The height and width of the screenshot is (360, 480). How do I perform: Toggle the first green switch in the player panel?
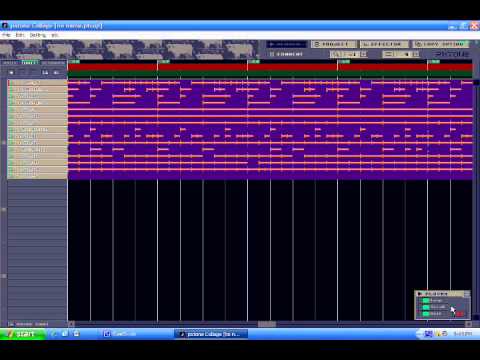point(426,301)
